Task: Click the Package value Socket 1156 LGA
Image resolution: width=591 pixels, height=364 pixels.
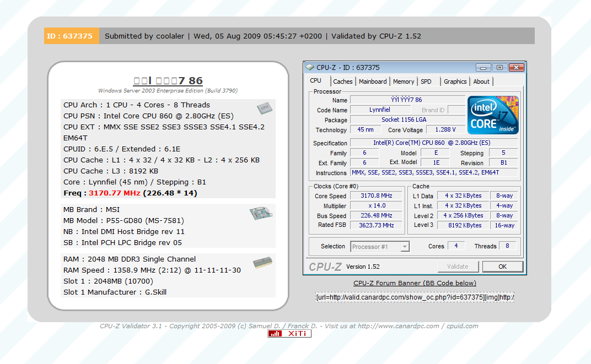Action: (x=407, y=119)
